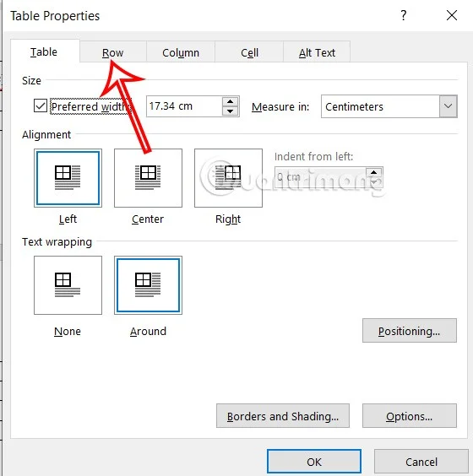Image resolution: width=473 pixels, height=476 pixels.
Task: Switch to the Row tab
Action: click(112, 52)
